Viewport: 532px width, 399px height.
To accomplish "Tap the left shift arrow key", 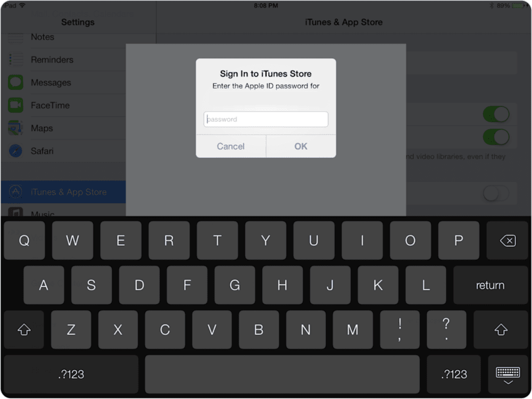I will coord(24,329).
